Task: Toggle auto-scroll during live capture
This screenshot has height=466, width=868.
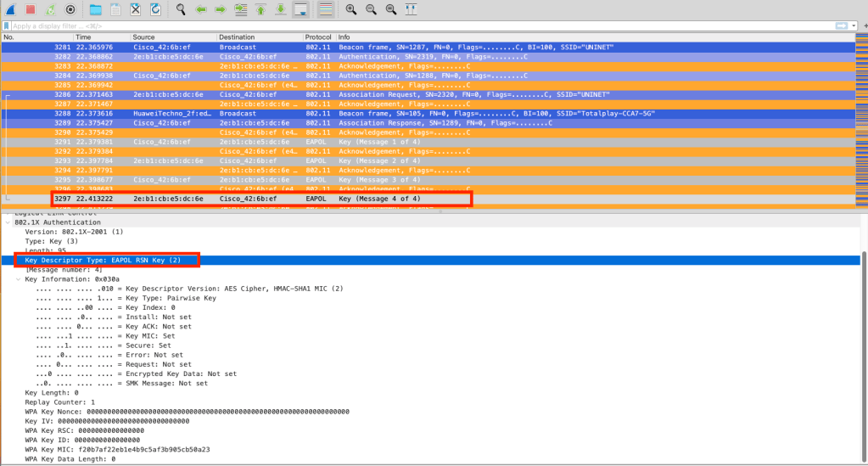Action: [x=300, y=9]
